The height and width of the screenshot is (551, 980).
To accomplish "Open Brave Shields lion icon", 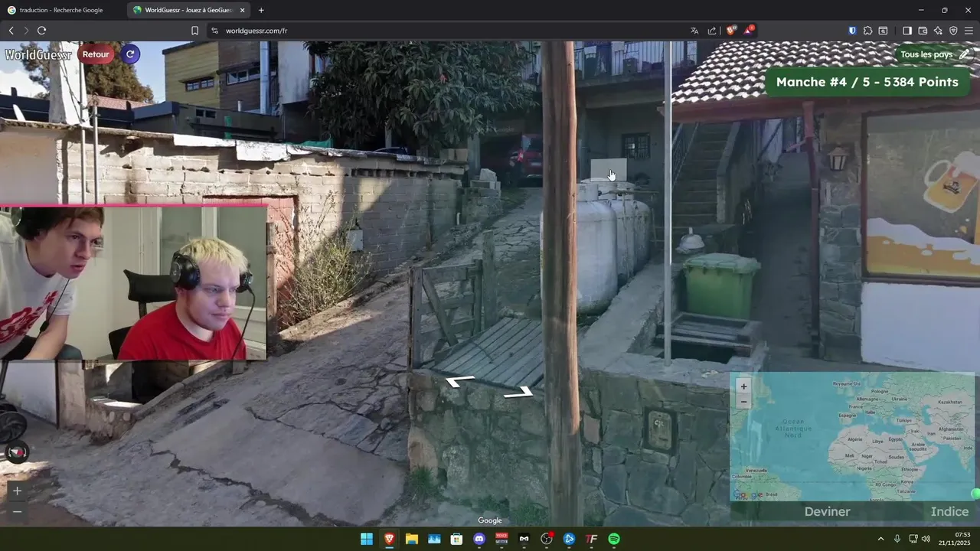I will pyautogui.click(x=731, y=31).
